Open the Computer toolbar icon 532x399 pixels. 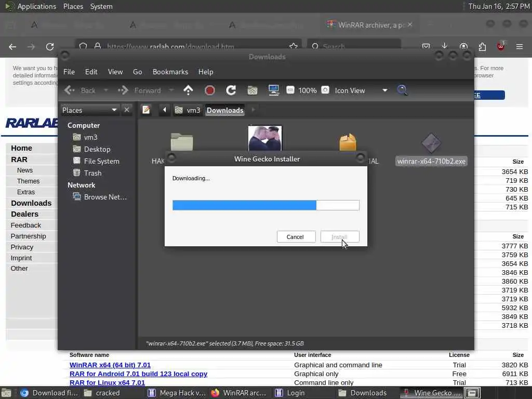pyautogui.click(x=273, y=90)
